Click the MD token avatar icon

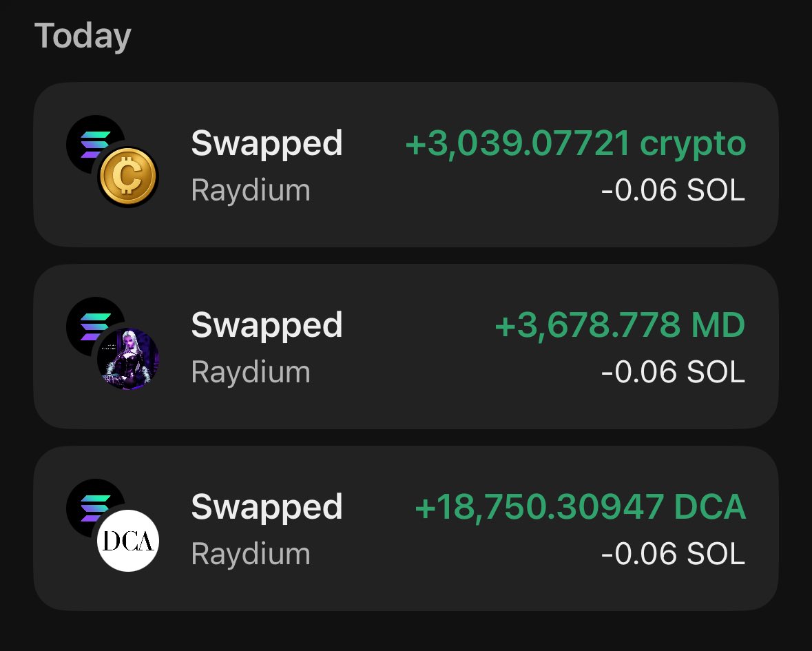(x=128, y=359)
